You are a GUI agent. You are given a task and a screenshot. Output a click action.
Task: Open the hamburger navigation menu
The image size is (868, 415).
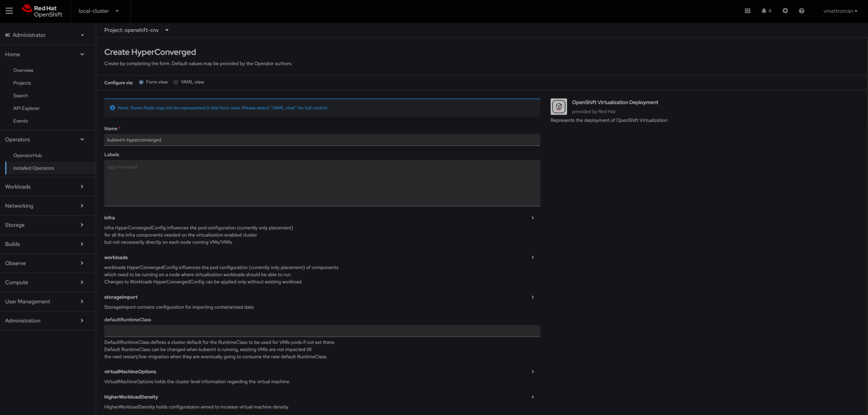coord(9,11)
